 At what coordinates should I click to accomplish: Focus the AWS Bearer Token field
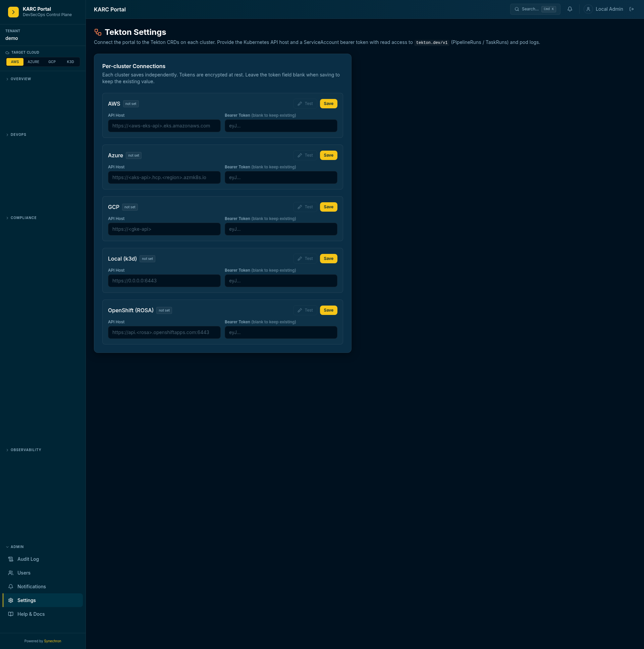(281, 126)
